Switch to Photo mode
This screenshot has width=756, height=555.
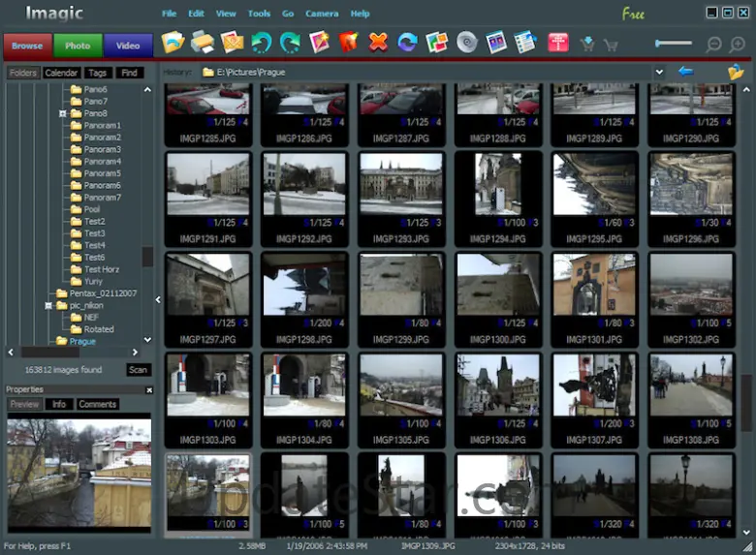click(x=78, y=46)
